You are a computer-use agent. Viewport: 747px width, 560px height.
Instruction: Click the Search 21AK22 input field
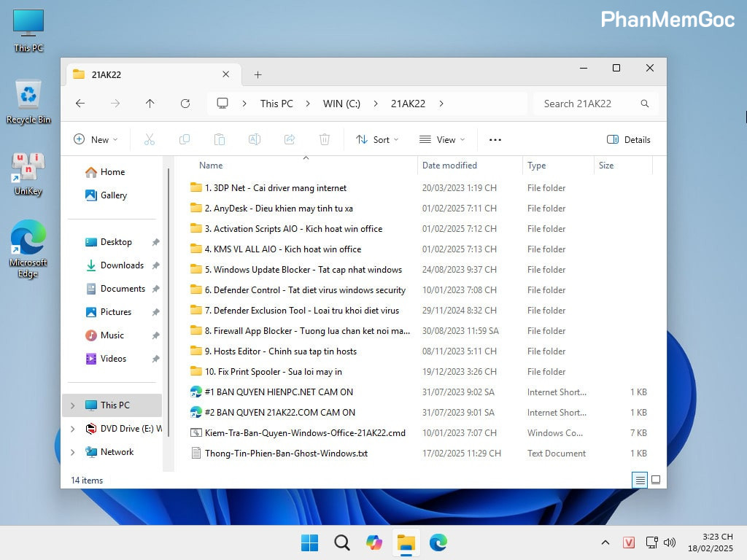pyautogui.click(x=587, y=104)
